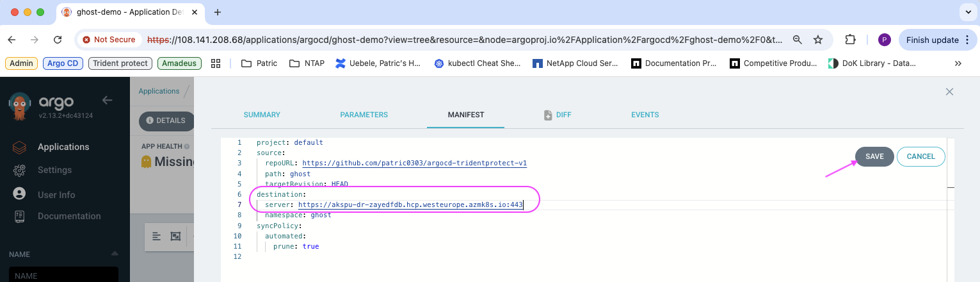This screenshot has height=282, width=980.
Task: Open the Uebele, Patric's Confluence bookmark
Action: click(x=378, y=63)
